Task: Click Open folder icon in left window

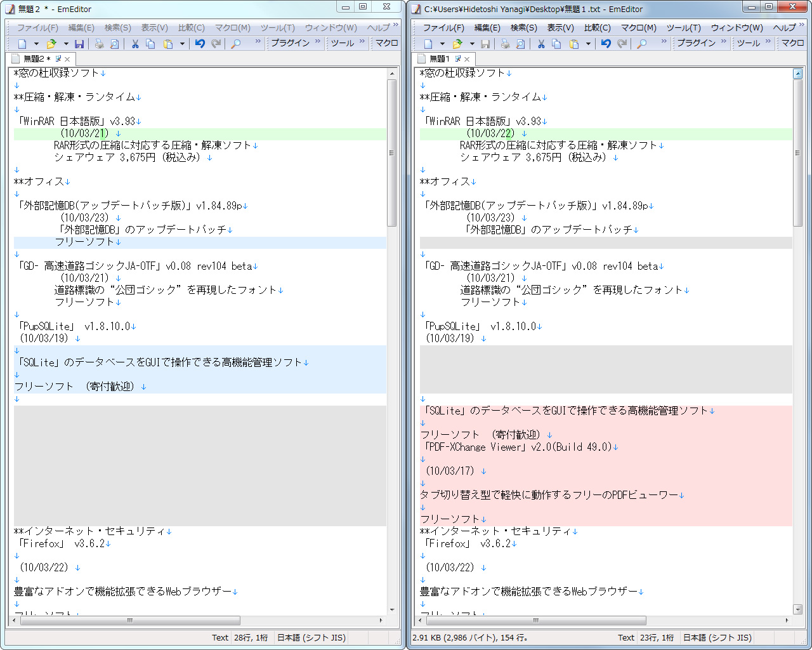Action: coord(51,44)
